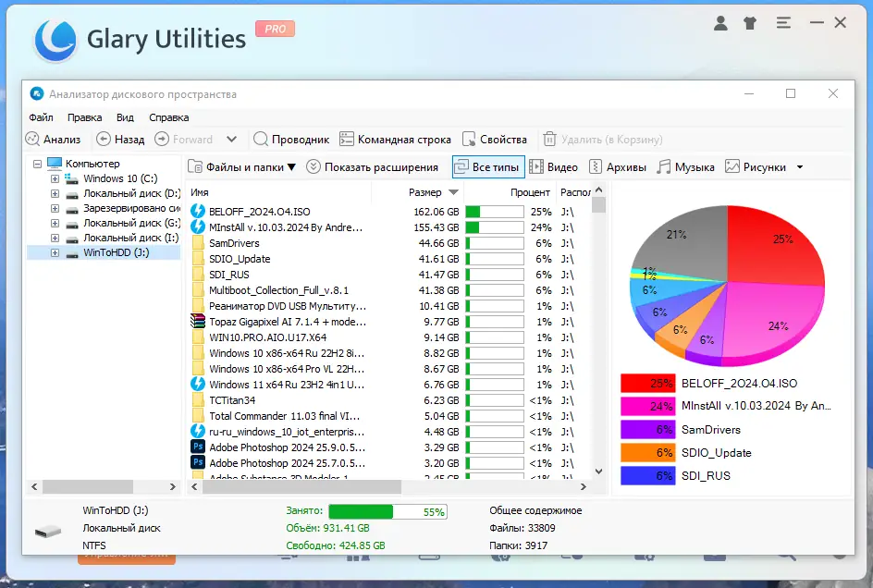Open Свойства properties icon

(x=469, y=140)
